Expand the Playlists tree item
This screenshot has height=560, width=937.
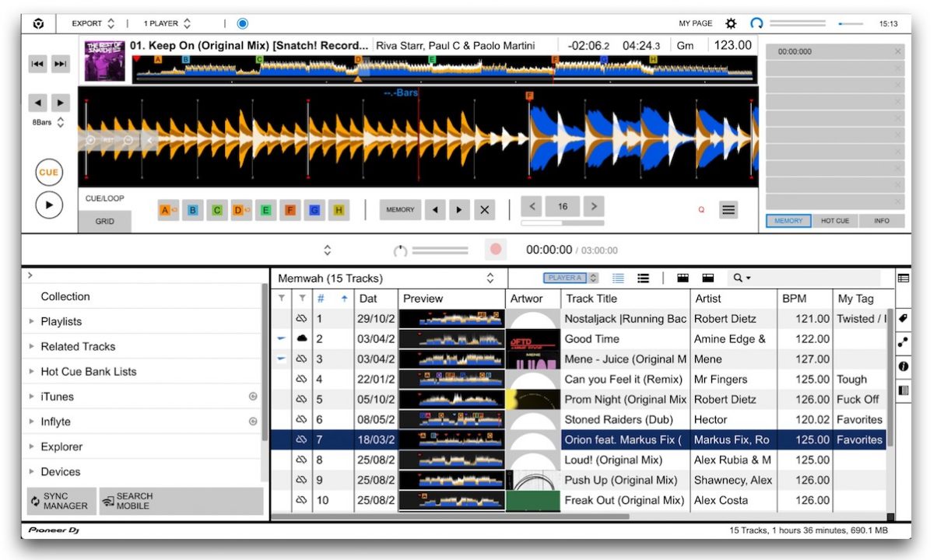coord(32,322)
